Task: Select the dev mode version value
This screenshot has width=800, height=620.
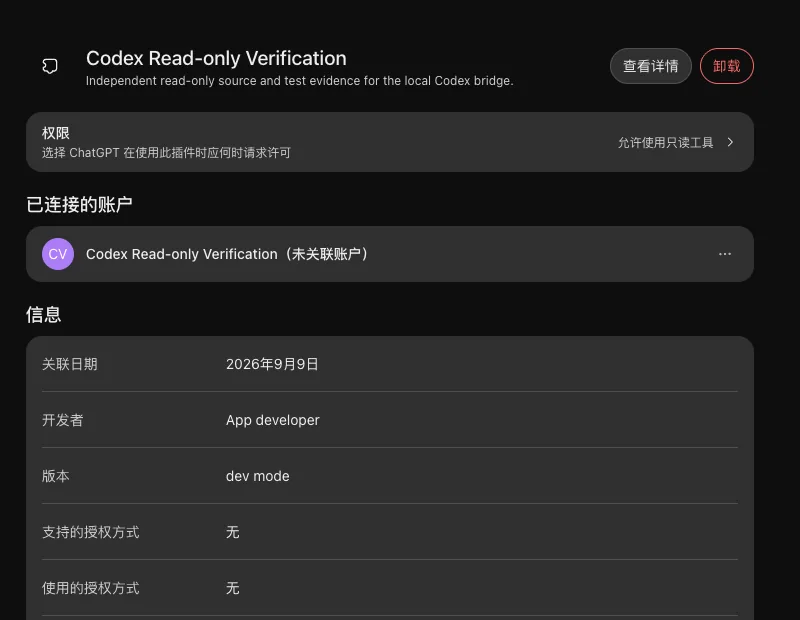Action: point(258,476)
